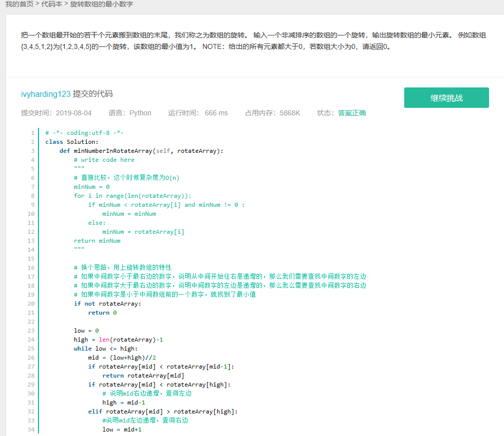
Task: Click the 'high = mid-1' line
Action: point(123,403)
